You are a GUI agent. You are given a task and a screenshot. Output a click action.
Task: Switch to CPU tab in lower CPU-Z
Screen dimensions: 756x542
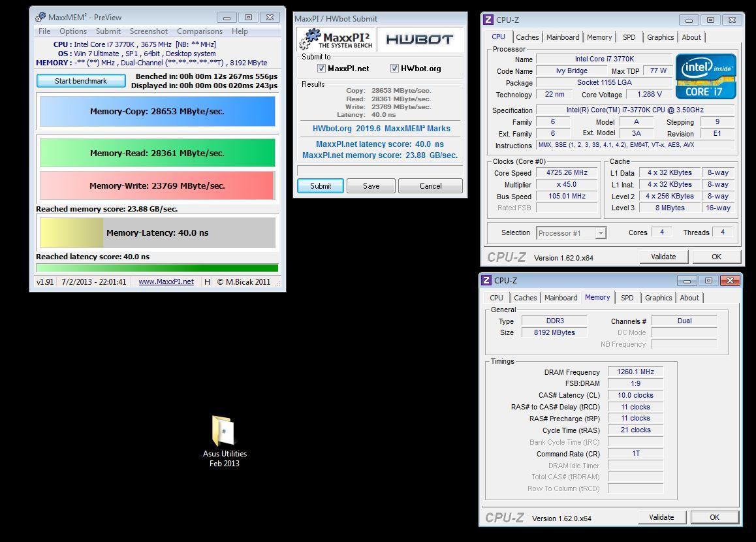pyautogui.click(x=496, y=298)
